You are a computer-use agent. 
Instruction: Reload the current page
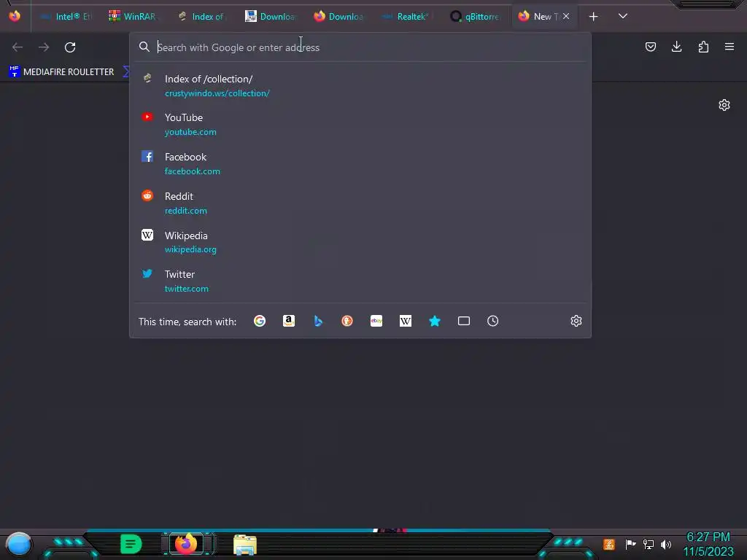70,47
